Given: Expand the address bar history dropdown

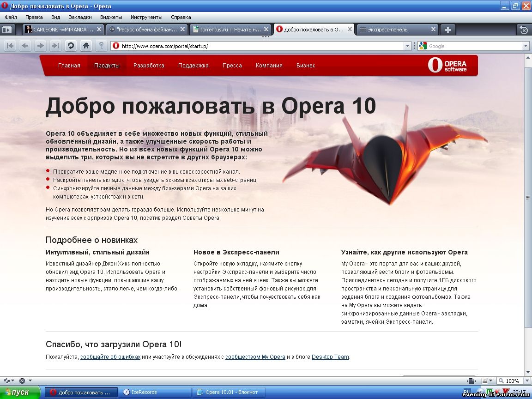Looking at the screenshot, I should (407, 46).
